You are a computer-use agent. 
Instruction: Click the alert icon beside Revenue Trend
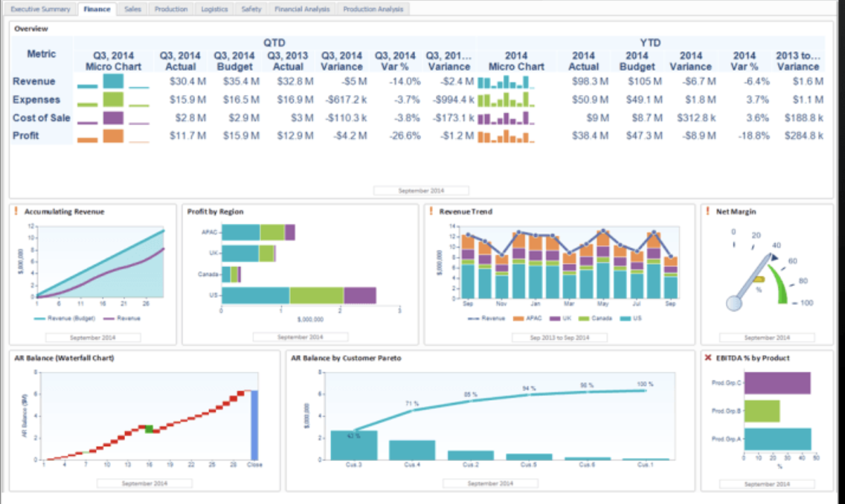point(431,211)
